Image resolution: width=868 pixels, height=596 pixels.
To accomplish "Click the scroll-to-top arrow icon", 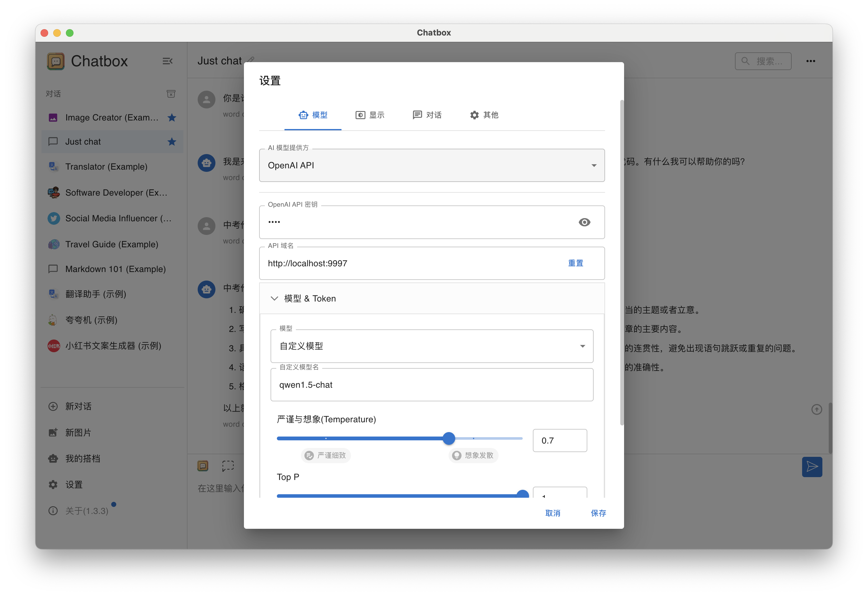I will tap(816, 410).
